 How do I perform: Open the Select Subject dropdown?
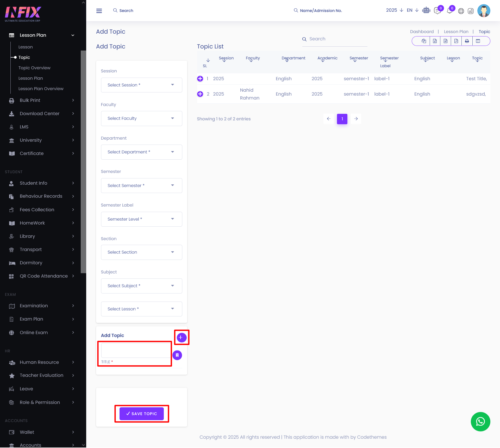[141, 286]
